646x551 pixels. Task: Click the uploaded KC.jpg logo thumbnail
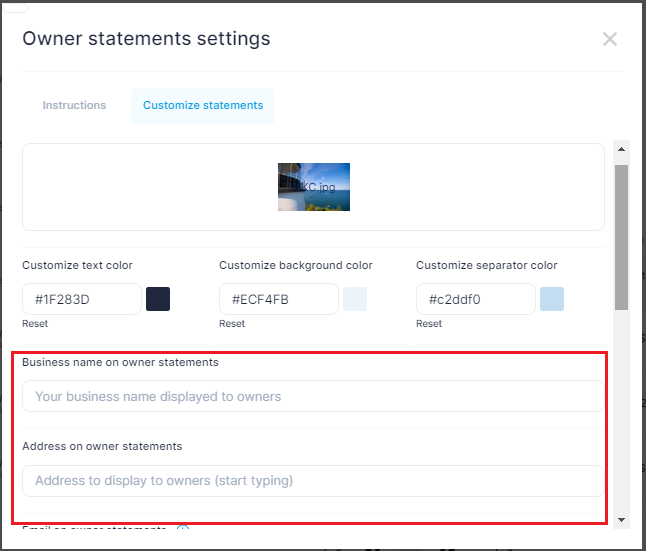314,187
